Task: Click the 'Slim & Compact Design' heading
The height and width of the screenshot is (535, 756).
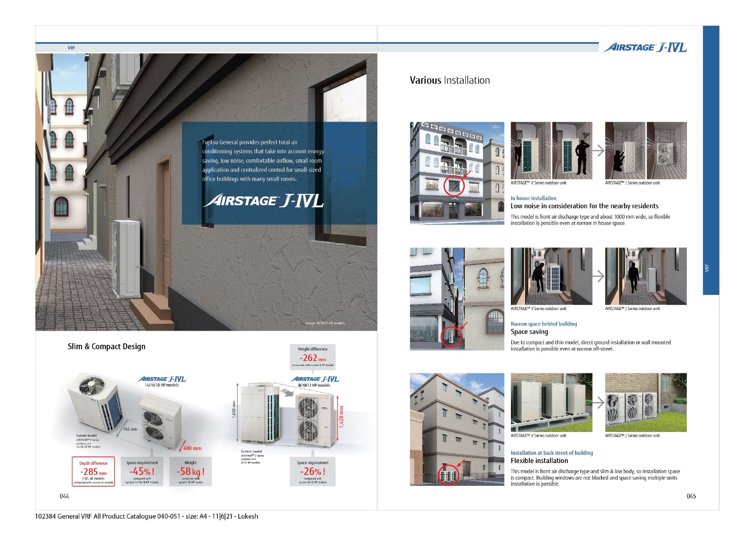Action: coord(106,347)
